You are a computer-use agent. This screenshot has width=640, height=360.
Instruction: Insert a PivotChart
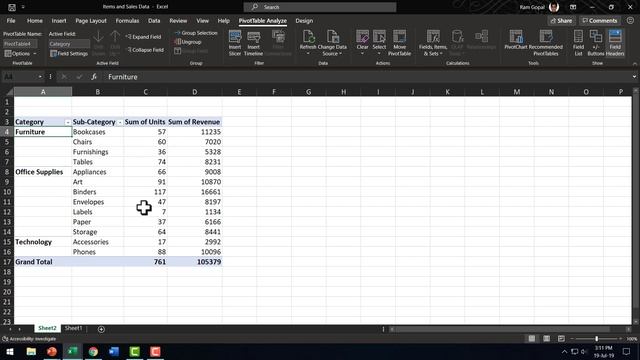pos(516,40)
